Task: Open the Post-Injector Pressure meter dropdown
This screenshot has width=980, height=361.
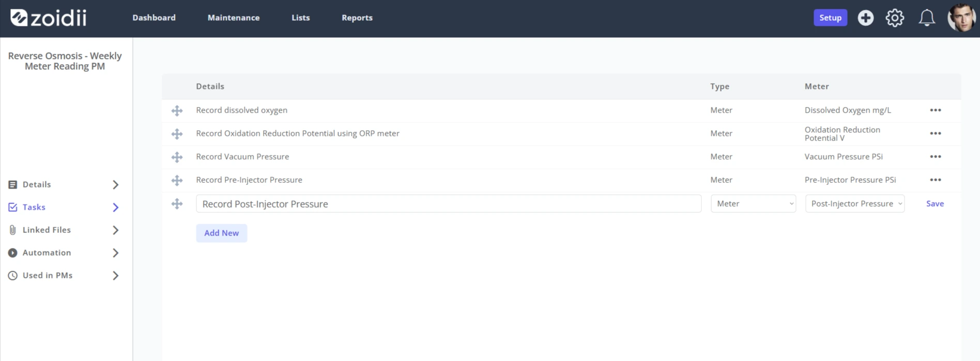Action: coord(855,203)
